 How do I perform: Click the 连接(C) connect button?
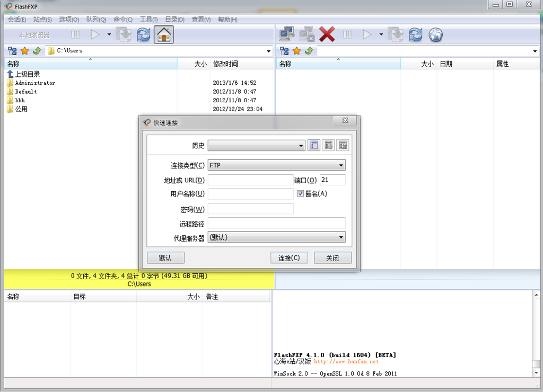(x=289, y=258)
